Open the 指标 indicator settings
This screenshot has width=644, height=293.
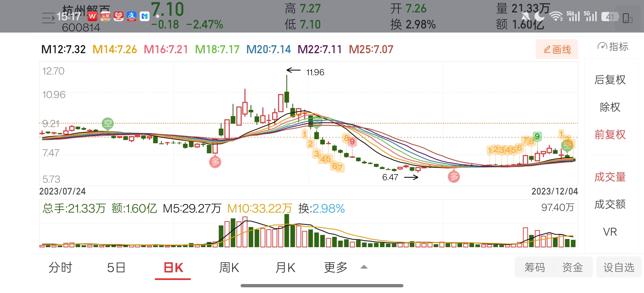coord(613,47)
